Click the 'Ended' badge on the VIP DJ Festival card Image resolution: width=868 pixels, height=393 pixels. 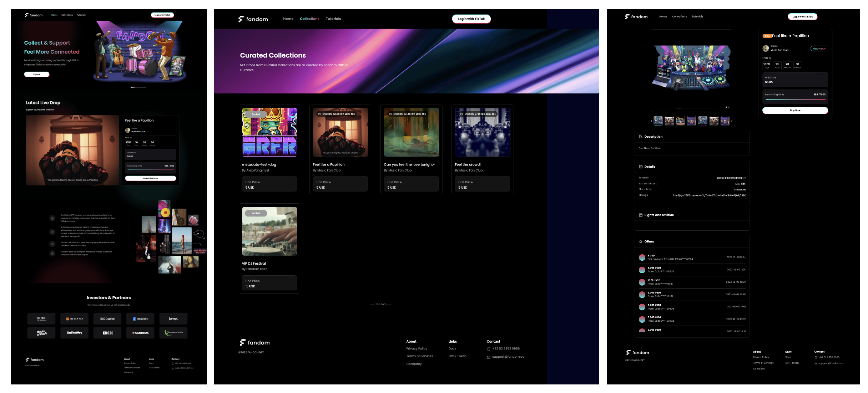point(256,213)
